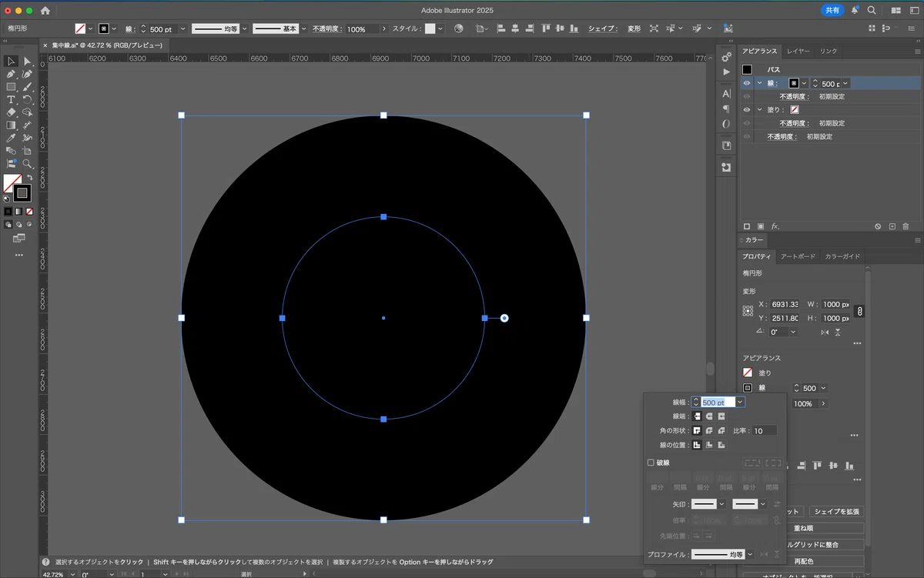The width and height of the screenshot is (924, 578).
Task: Open the rotation angle dropdown in 変形
Action: 793,332
